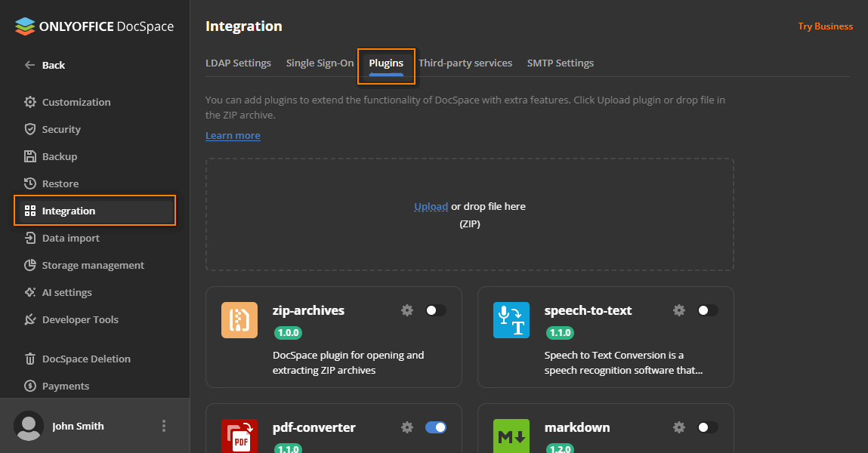Viewport: 868px width, 453px height.
Task: Open the LDAP Settings tab
Action: [238, 63]
